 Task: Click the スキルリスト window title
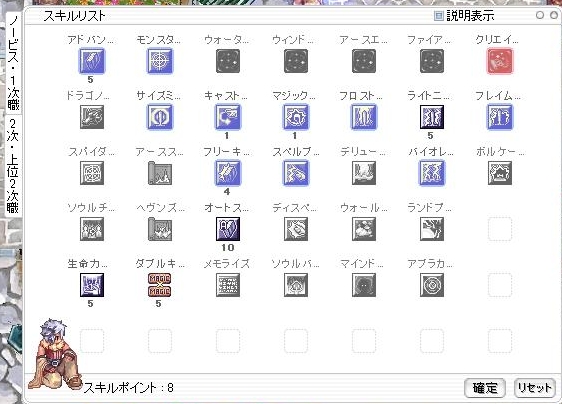click(x=74, y=16)
